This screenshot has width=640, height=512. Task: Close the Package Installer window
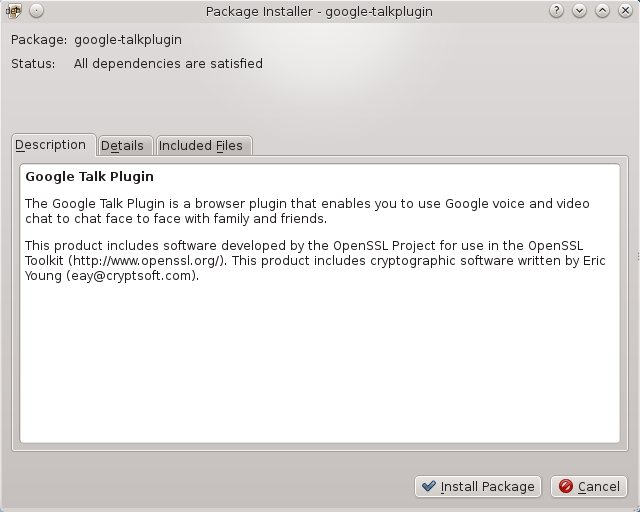click(x=625, y=11)
